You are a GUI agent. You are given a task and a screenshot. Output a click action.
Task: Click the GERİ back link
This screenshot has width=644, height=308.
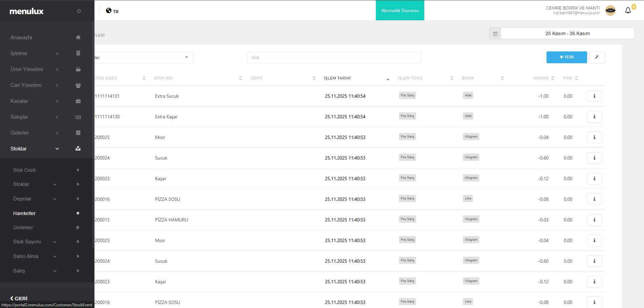(x=19, y=298)
